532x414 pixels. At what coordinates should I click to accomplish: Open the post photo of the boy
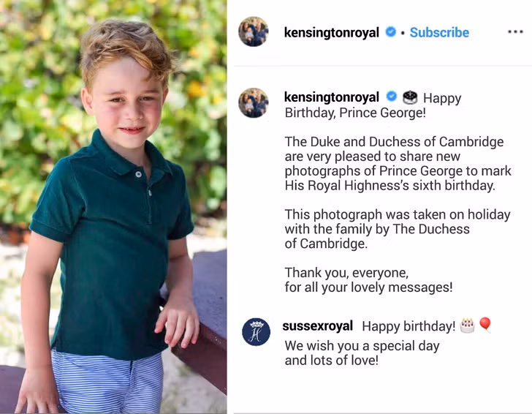click(113, 207)
